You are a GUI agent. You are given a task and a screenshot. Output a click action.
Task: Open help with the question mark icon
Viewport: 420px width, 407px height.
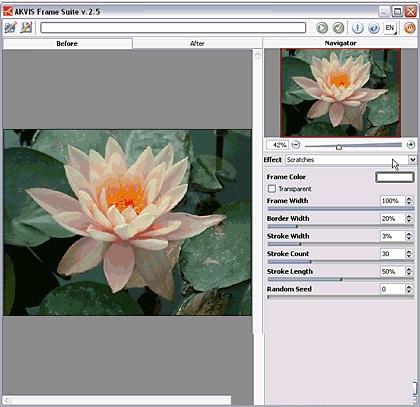coord(374,28)
